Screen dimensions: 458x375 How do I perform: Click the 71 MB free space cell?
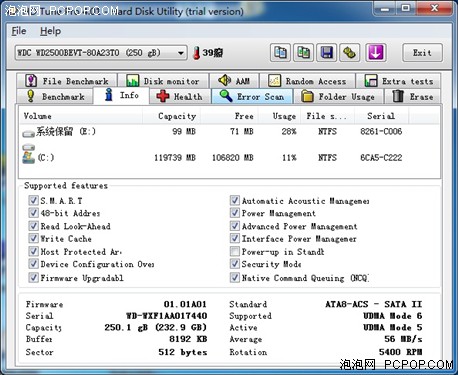(x=242, y=131)
